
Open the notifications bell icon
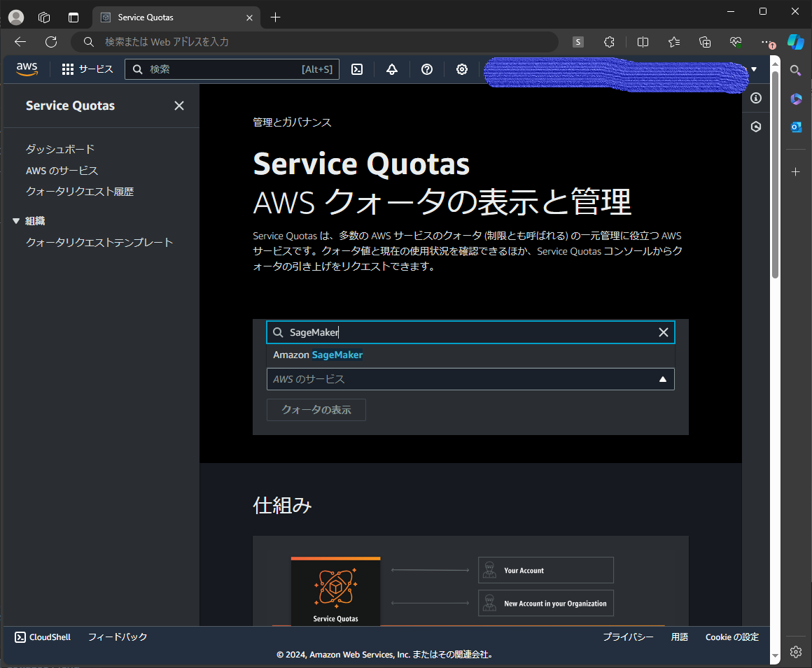point(392,69)
